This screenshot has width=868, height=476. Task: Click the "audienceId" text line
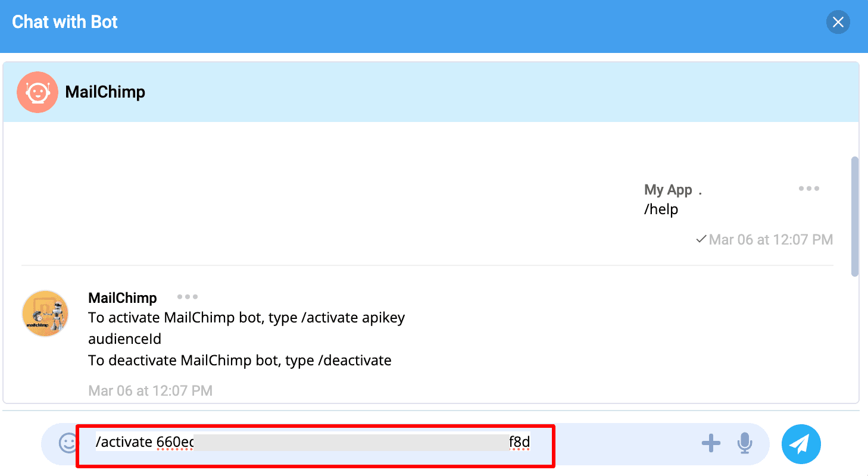click(125, 339)
